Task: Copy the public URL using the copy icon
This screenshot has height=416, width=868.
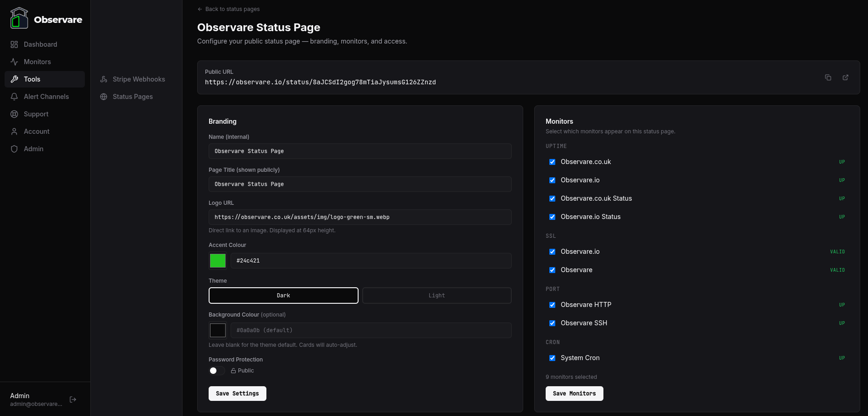Action: pos(828,77)
